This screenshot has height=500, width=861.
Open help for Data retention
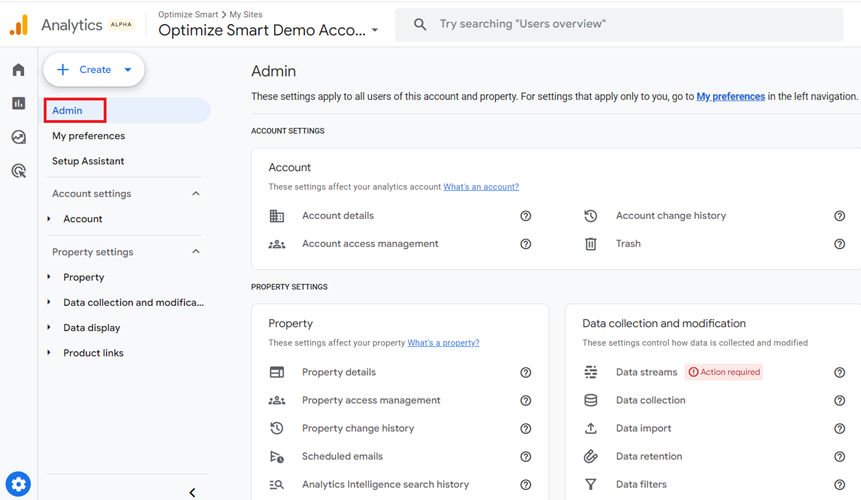click(x=840, y=456)
